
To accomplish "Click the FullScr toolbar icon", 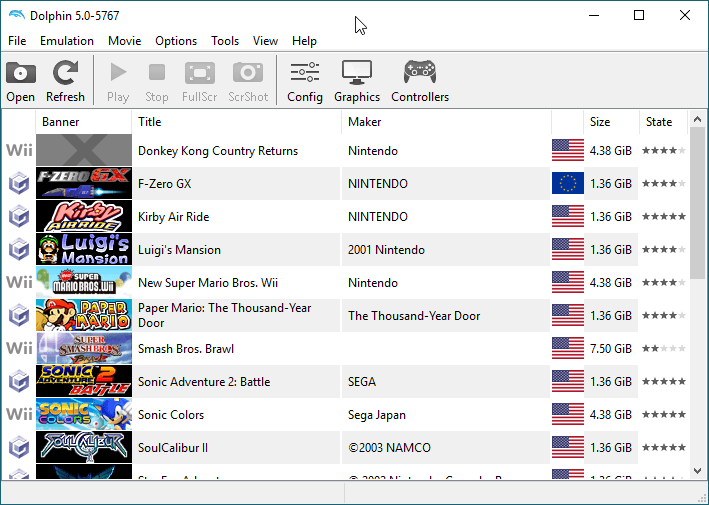I will (x=200, y=81).
